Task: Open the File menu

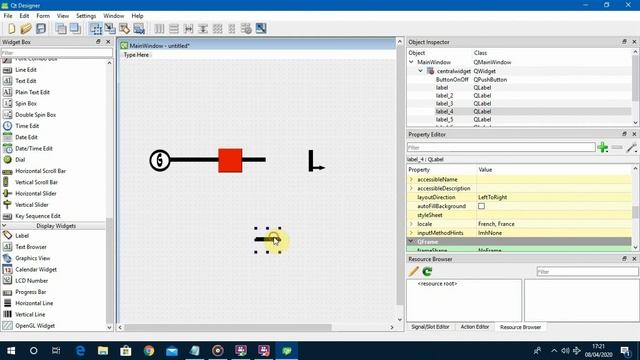Action: point(8,16)
